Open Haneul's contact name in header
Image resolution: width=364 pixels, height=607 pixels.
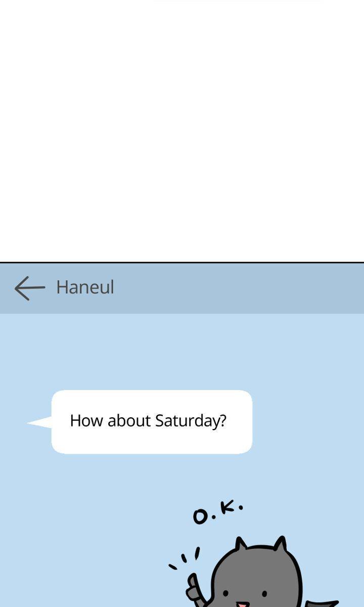pos(85,287)
